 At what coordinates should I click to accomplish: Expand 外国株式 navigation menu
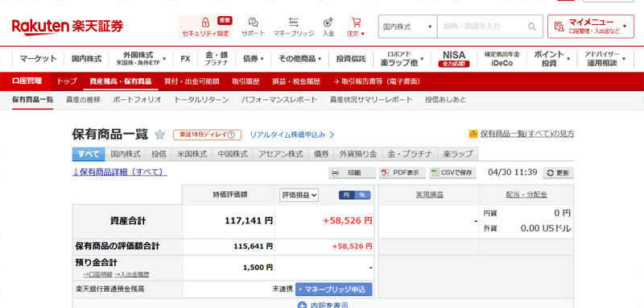141,59
